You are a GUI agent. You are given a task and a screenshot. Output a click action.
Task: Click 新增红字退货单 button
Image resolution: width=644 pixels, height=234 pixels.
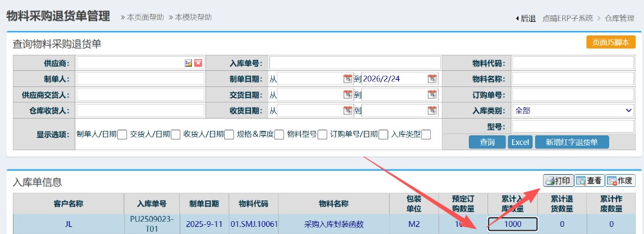click(x=572, y=142)
